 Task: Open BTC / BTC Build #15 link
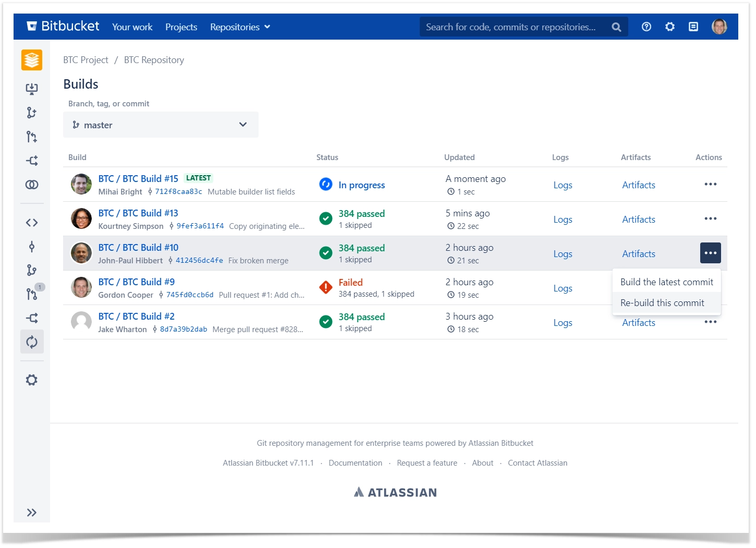tap(138, 179)
